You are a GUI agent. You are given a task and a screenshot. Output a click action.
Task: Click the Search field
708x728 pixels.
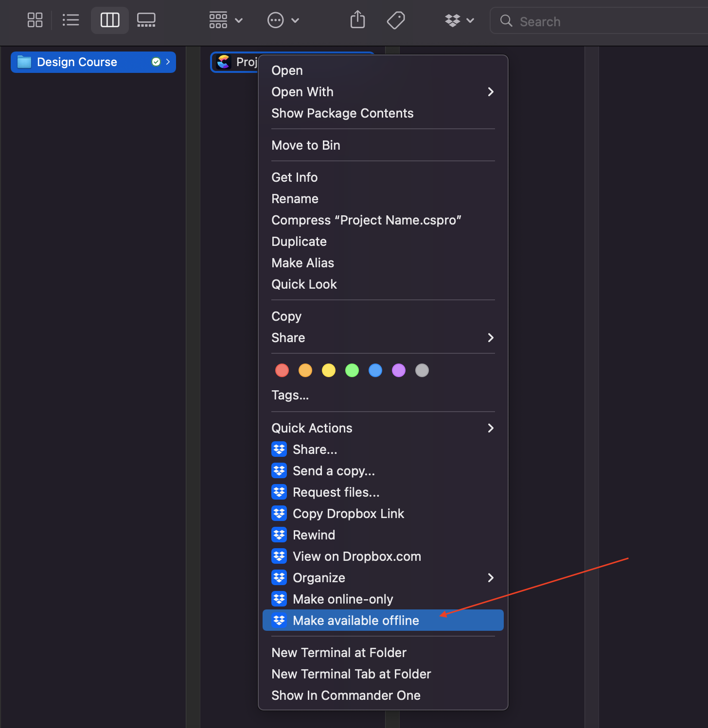(x=599, y=21)
